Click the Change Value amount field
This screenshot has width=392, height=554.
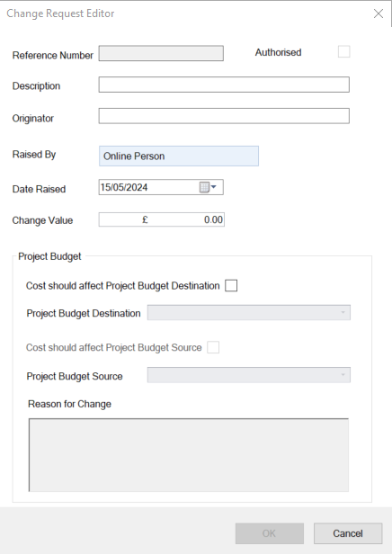[162, 219]
